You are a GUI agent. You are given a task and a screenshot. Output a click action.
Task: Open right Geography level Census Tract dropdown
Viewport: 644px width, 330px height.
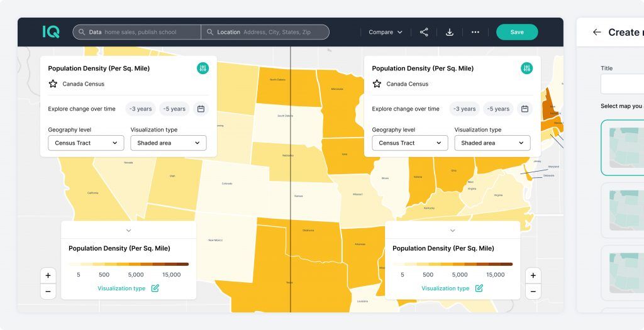pos(410,143)
